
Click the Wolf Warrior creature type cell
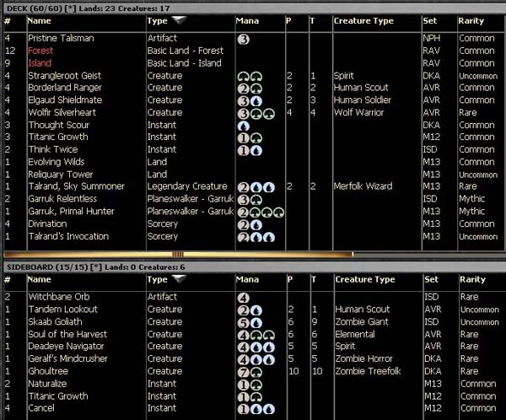[x=359, y=112]
